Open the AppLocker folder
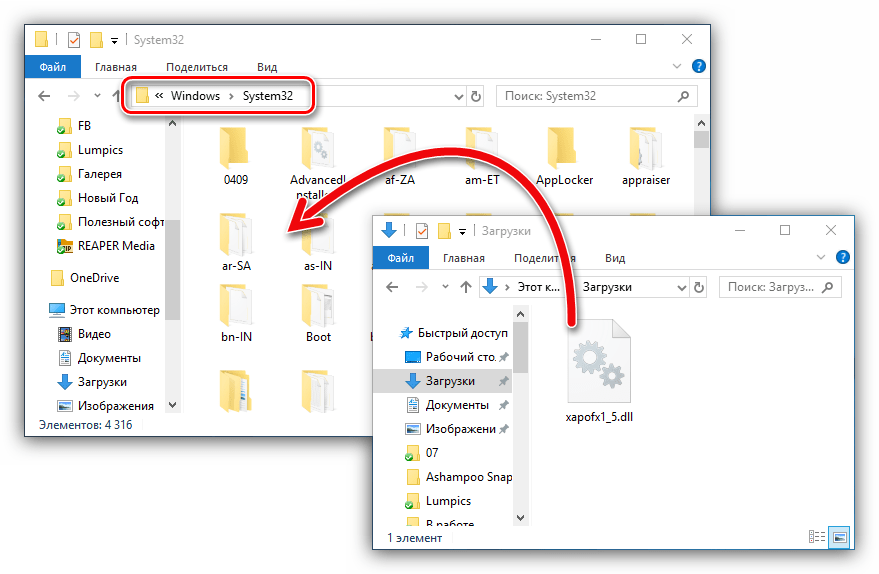The height and width of the screenshot is (574, 879). [564, 152]
